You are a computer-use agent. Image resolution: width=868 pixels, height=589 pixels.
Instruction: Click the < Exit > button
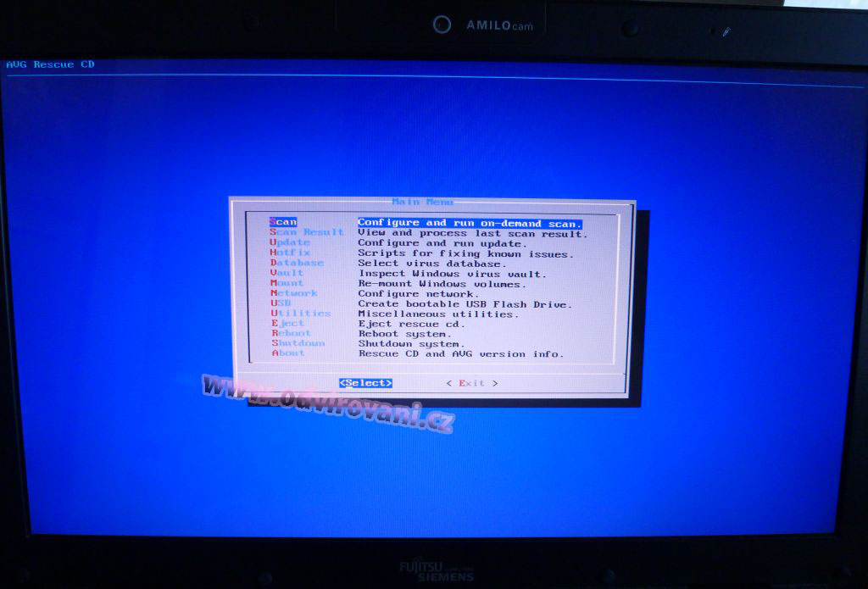coord(471,383)
